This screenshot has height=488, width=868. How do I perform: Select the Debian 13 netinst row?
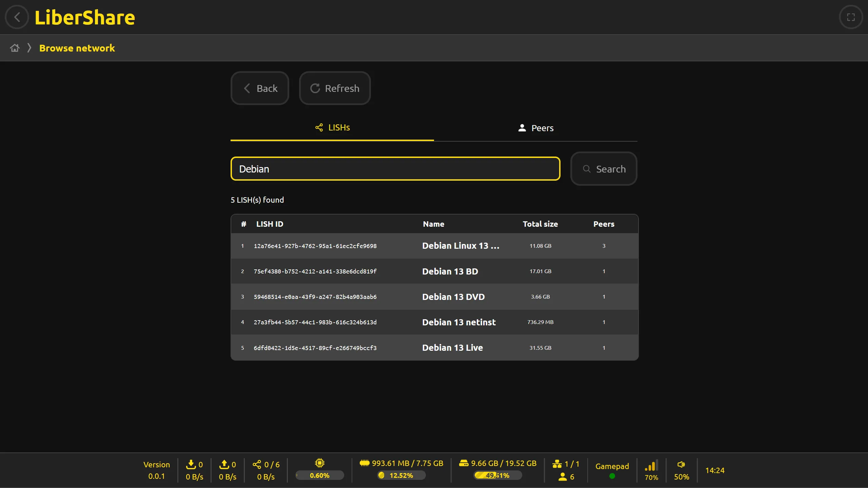click(x=434, y=322)
